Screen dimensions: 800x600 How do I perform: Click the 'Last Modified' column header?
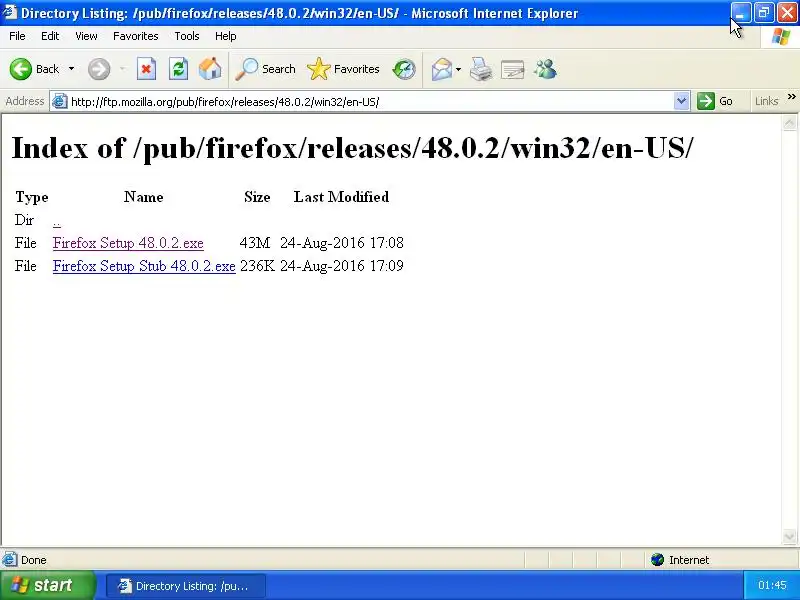pos(341,197)
